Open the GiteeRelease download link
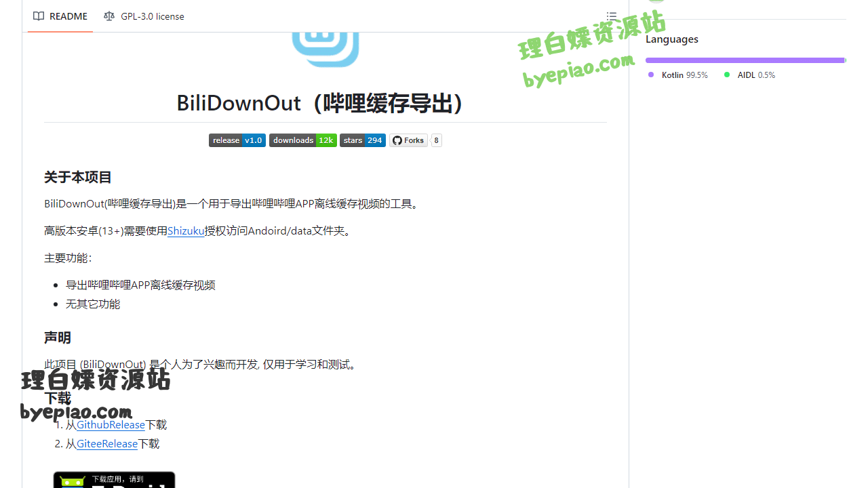The height and width of the screenshot is (488, 868). point(107,444)
